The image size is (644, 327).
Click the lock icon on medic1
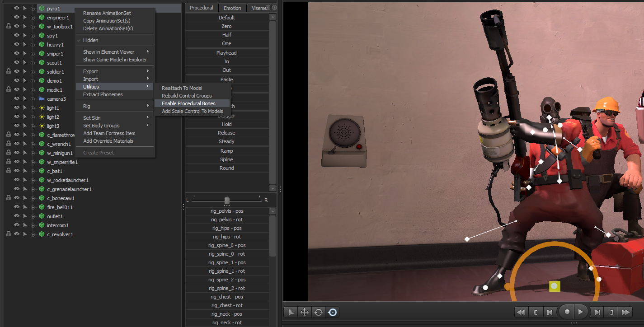9,90
